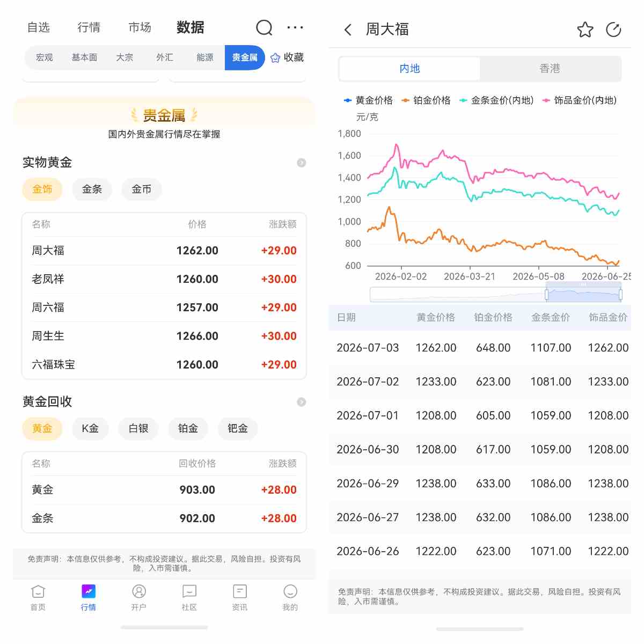Image resolution: width=644 pixels, height=644 pixels.
Task: Switch to 市场 top tab
Action: pos(140,27)
